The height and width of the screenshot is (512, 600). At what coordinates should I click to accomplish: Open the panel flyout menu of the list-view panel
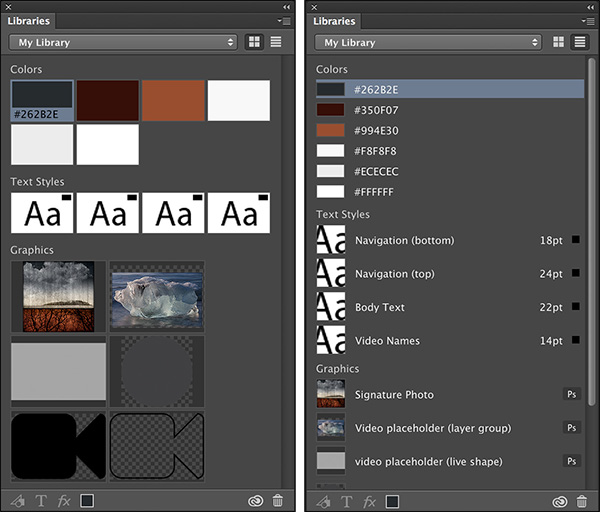(x=589, y=20)
